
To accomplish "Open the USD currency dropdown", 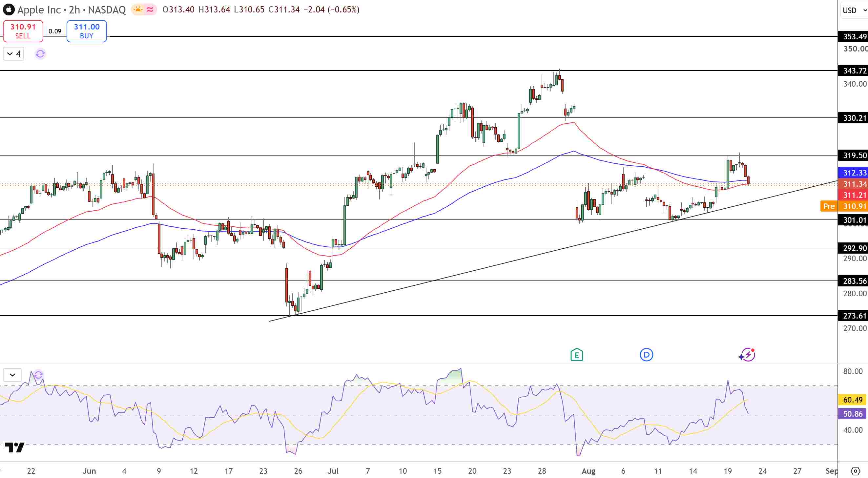I will pos(854,10).
